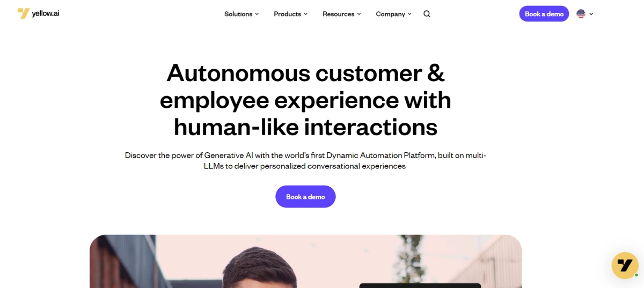
Task: Open the language selector dropdown arrow
Action: click(x=591, y=14)
